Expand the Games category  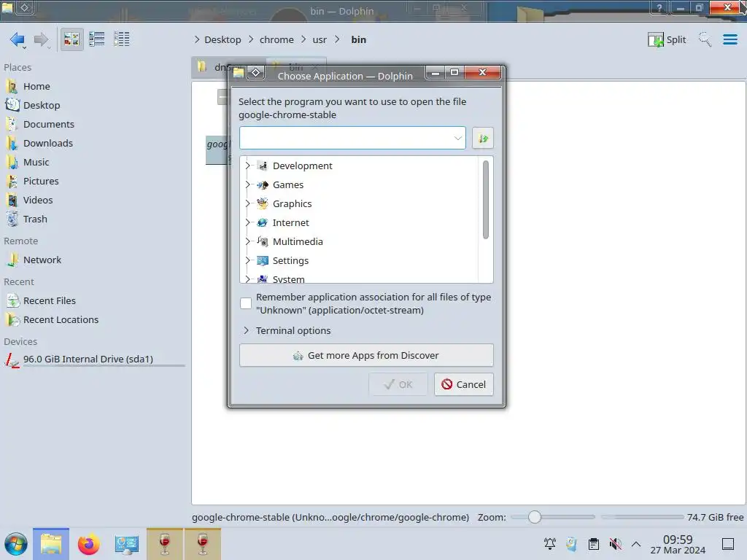[247, 184]
